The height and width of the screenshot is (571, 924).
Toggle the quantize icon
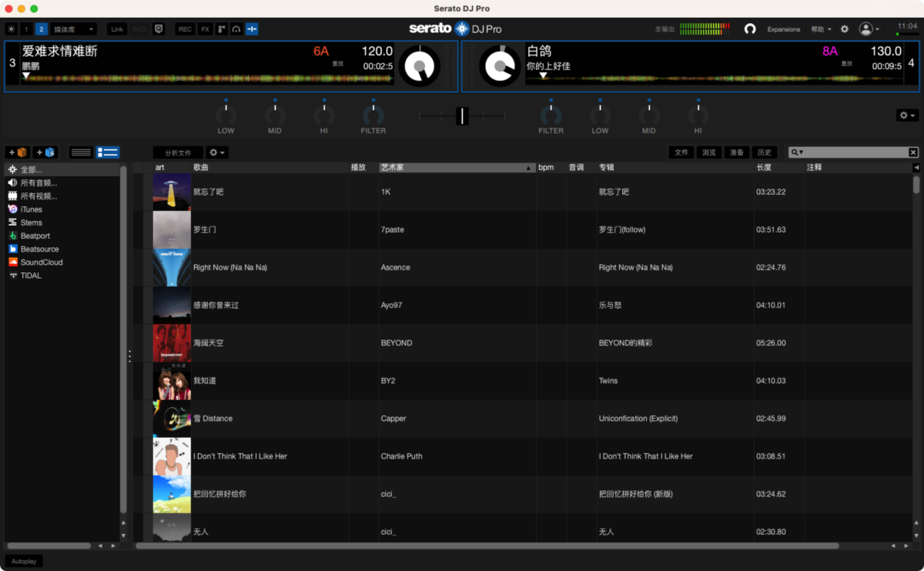pyautogui.click(x=159, y=29)
